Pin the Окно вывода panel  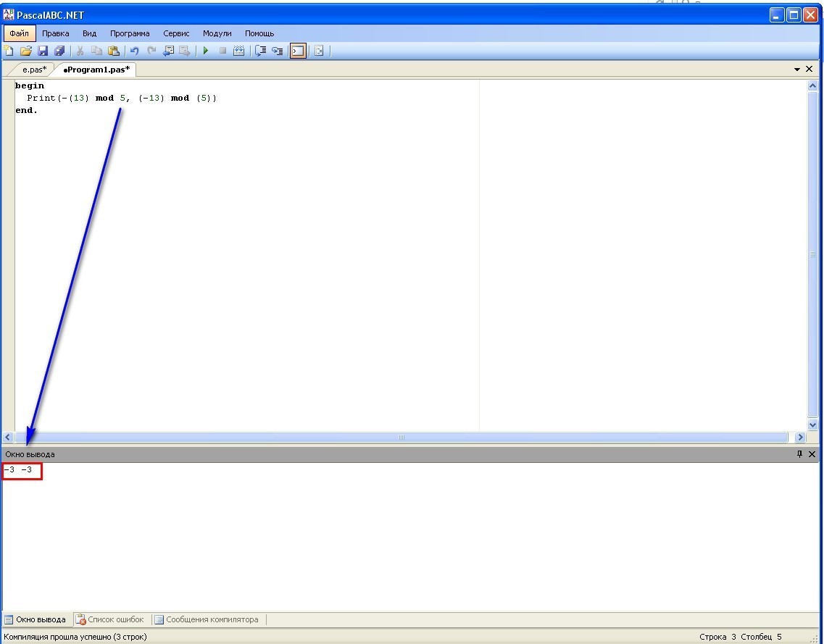[799, 454]
